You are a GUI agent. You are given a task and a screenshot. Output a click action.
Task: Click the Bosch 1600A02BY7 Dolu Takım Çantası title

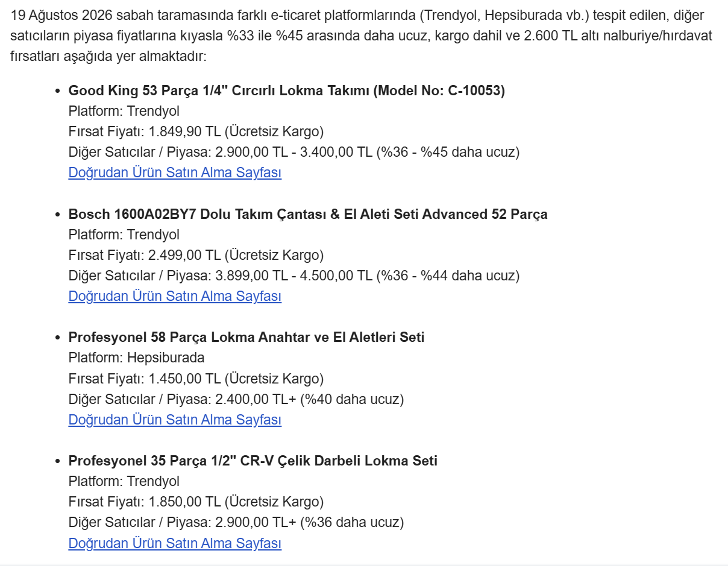(x=308, y=214)
